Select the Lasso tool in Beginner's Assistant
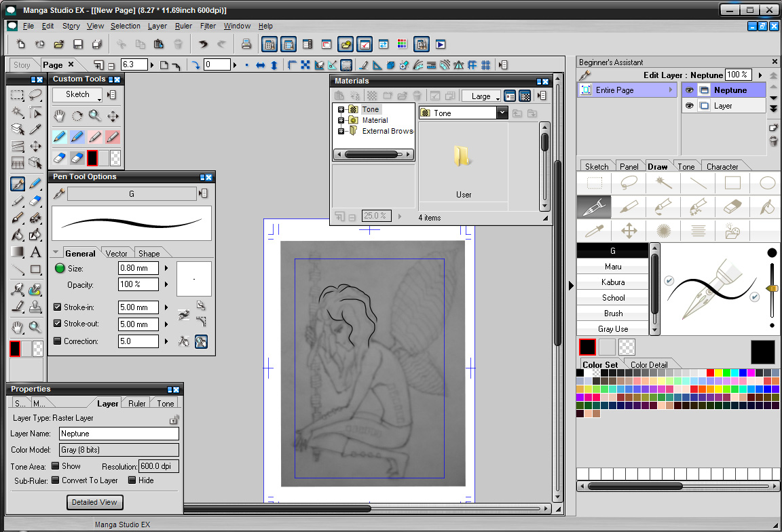 click(629, 183)
